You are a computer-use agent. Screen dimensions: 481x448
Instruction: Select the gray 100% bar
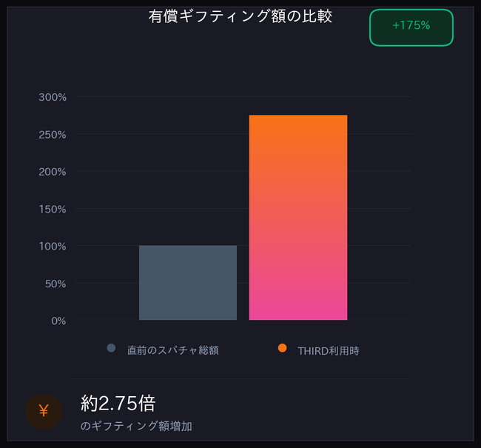pyautogui.click(x=188, y=283)
